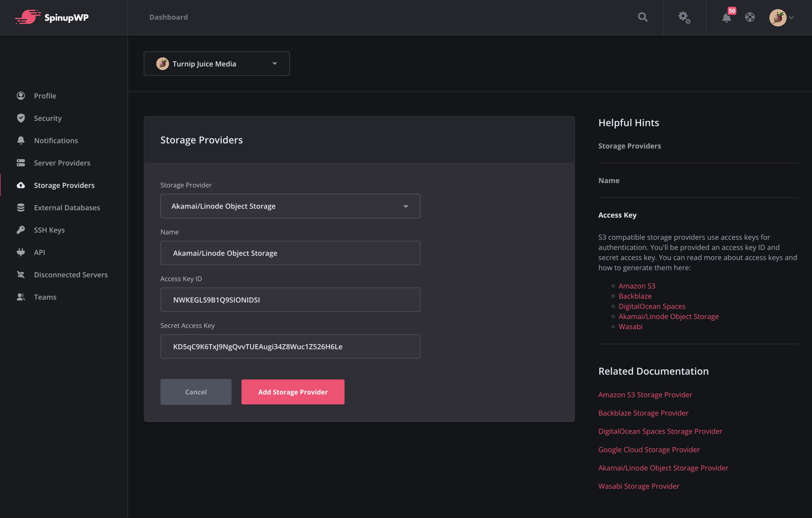This screenshot has height=518, width=812.
Task: Open the help lifebuoy icon
Action: click(750, 17)
